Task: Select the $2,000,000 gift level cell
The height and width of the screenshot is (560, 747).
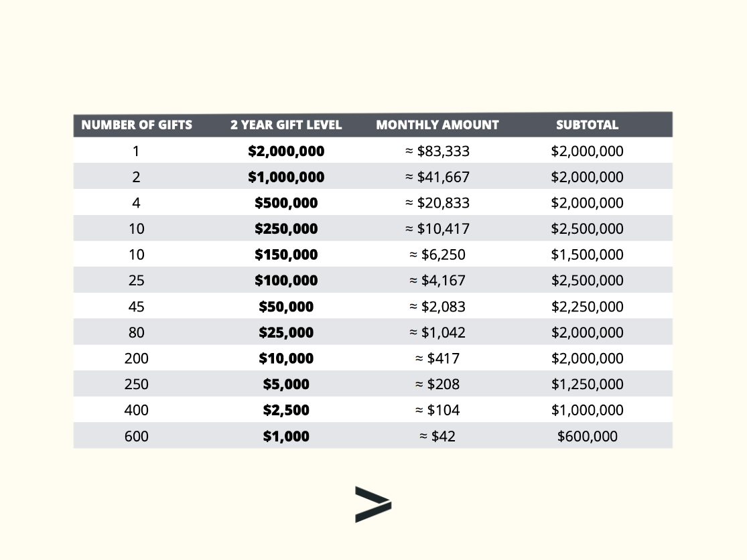Action: (286, 151)
